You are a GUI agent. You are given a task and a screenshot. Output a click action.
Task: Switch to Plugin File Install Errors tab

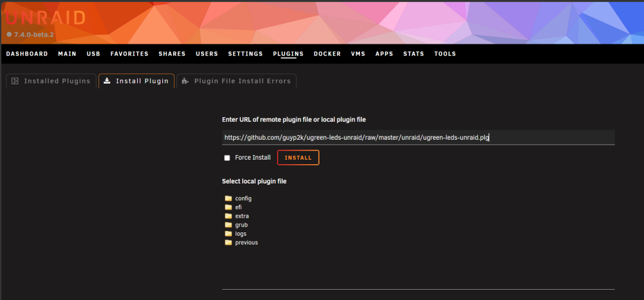coord(236,81)
